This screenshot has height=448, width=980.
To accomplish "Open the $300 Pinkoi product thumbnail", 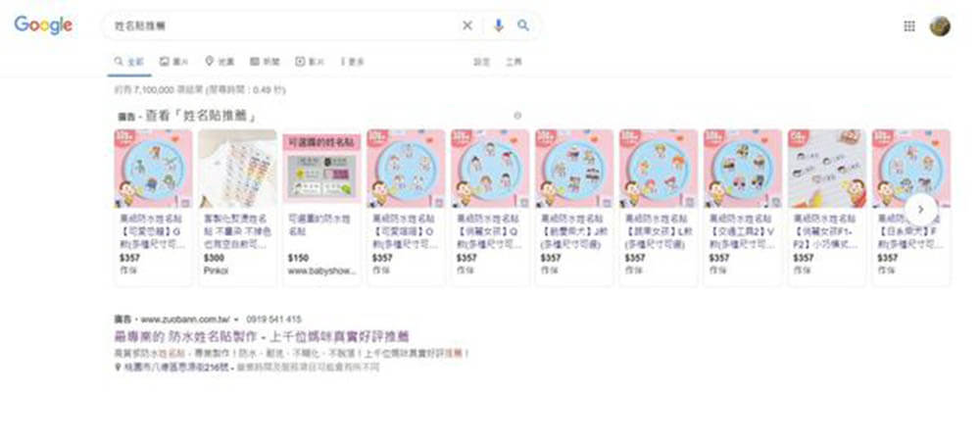I will 237,169.
